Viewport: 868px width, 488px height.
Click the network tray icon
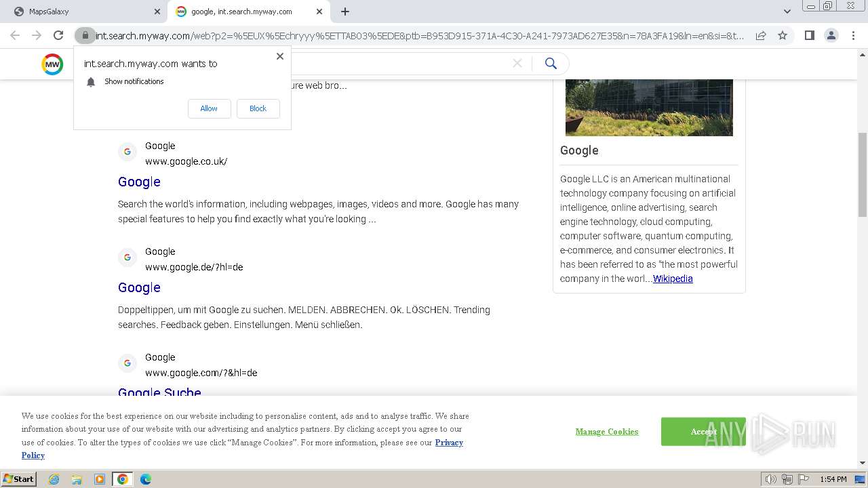[787, 479]
